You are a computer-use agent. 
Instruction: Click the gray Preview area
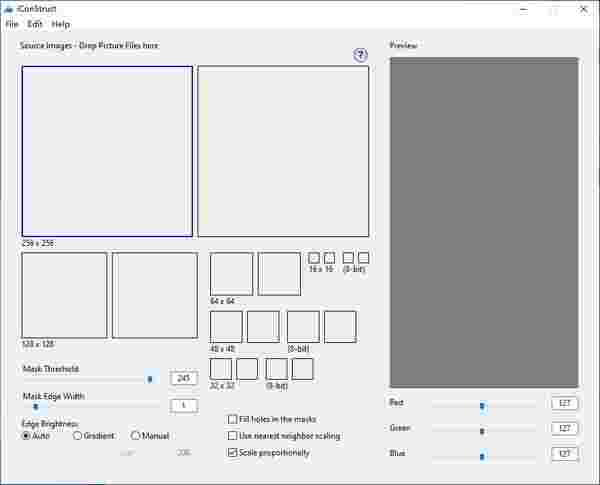coord(484,222)
